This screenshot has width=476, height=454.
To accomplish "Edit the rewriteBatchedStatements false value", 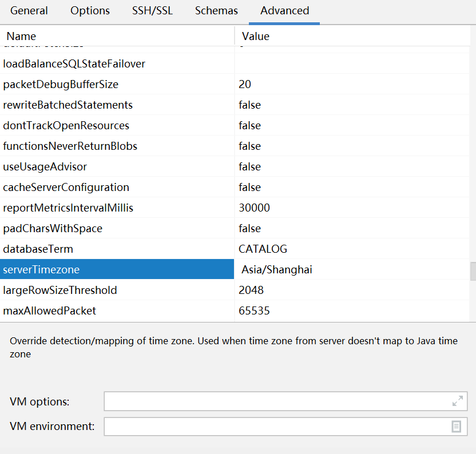I will tap(352, 105).
